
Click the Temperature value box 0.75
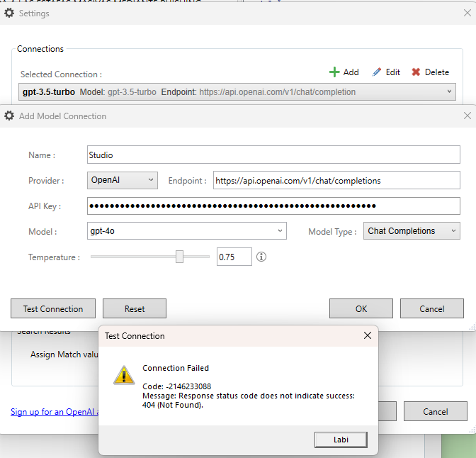[x=234, y=257]
